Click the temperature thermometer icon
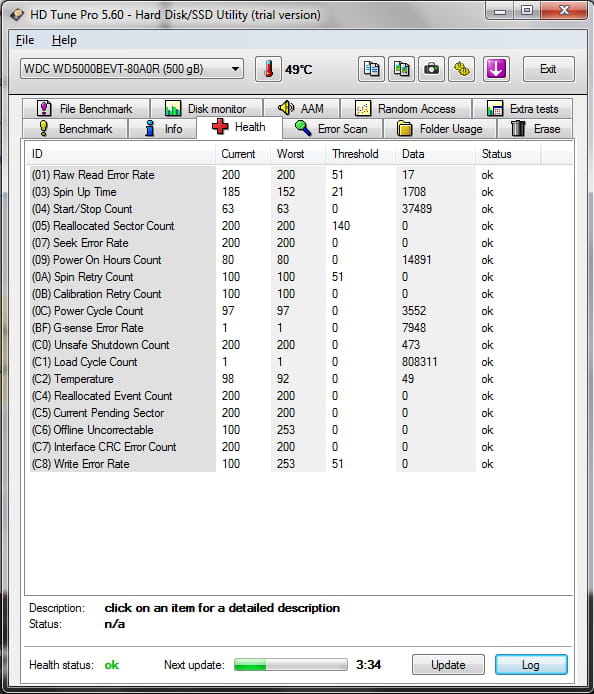 pos(268,69)
